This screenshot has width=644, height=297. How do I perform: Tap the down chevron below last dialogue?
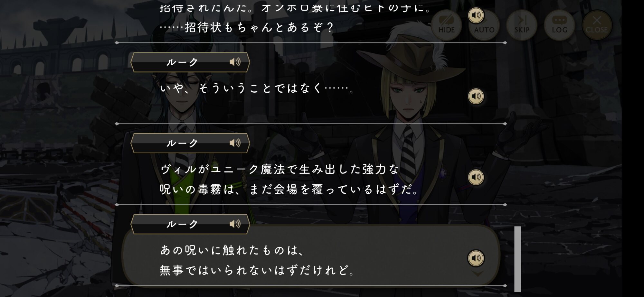pos(478,274)
